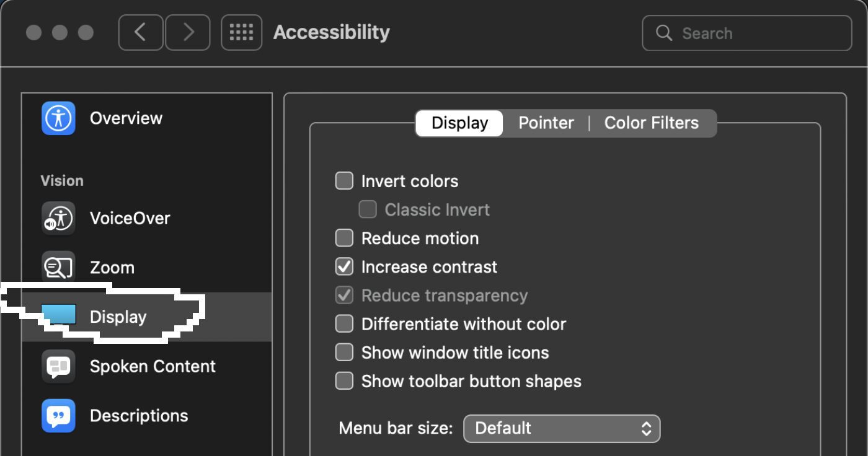Enable the Invert colors checkbox

(x=344, y=181)
